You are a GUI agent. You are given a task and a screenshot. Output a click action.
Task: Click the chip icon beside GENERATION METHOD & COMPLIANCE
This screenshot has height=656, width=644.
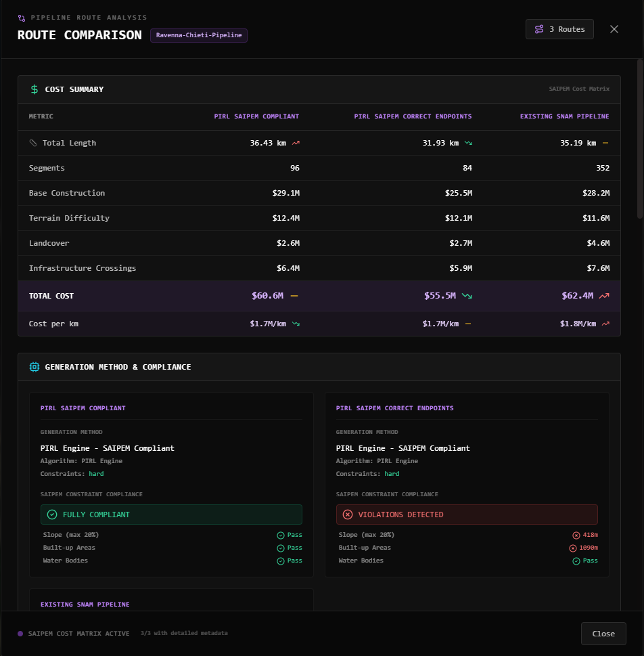34,367
